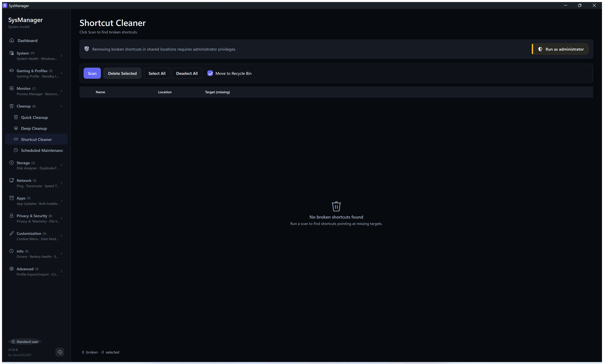
Task: Click the Storage disk icon
Action: 12,162
